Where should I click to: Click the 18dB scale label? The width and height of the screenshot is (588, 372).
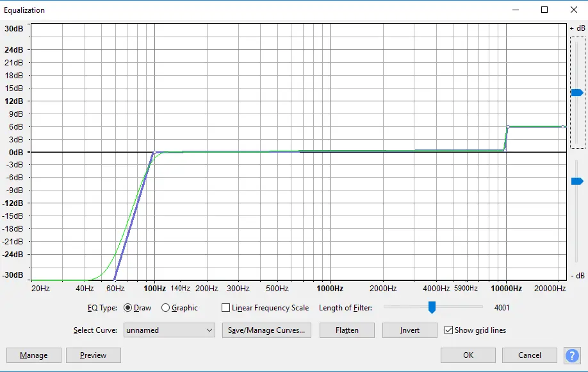point(14,76)
